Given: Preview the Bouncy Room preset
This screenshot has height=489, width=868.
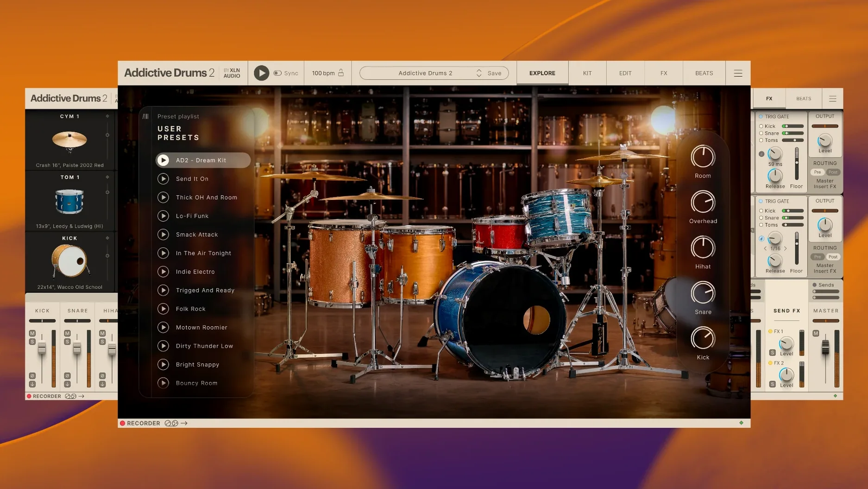Looking at the screenshot, I should [x=163, y=383].
